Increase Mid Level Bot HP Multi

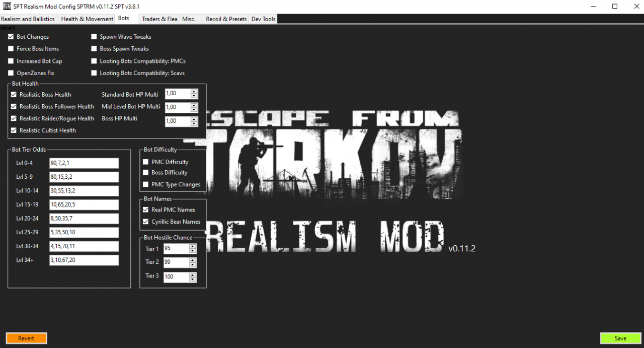coord(194,105)
